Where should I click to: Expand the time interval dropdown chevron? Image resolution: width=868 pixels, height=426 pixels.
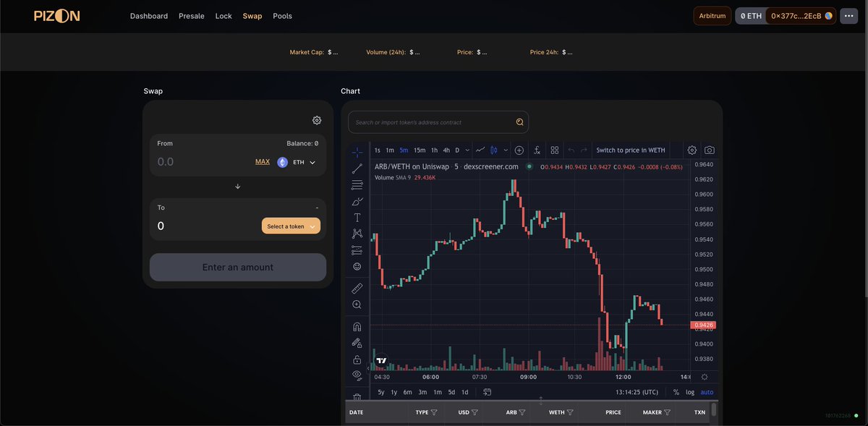467,150
